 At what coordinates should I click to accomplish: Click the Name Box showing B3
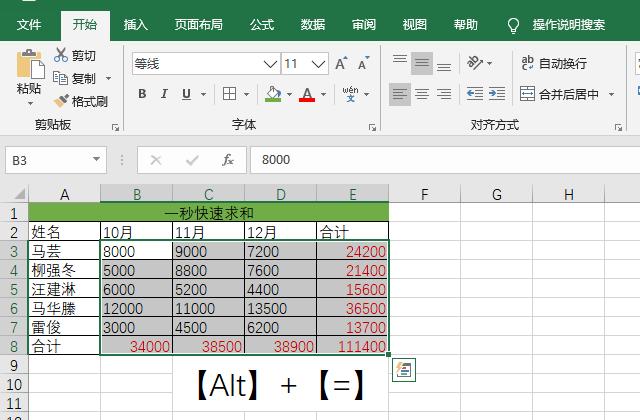coord(48,160)
